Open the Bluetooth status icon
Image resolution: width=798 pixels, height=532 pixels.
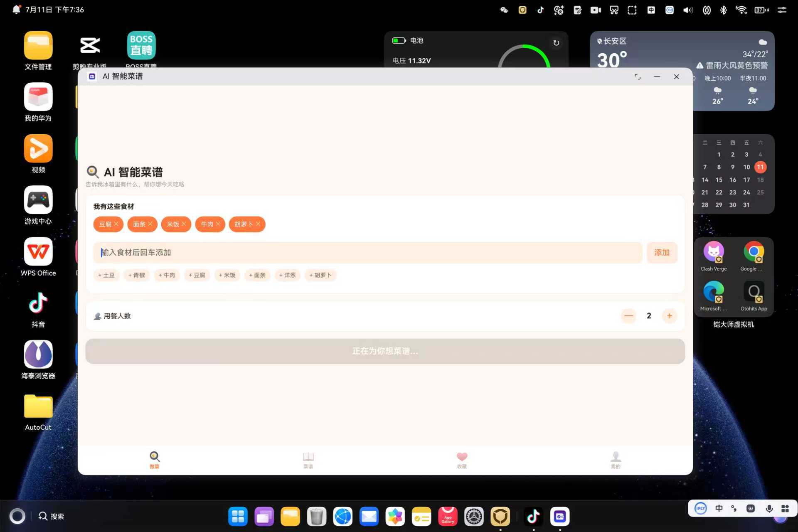(x=723, y=10)
